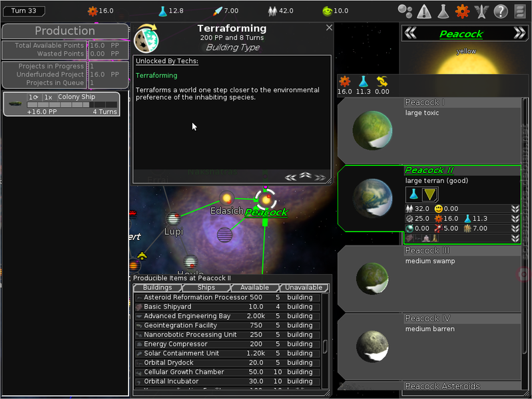This screenshot has height=399, width=532.
Task: Open the research screen flask icon
Action: 443,11
